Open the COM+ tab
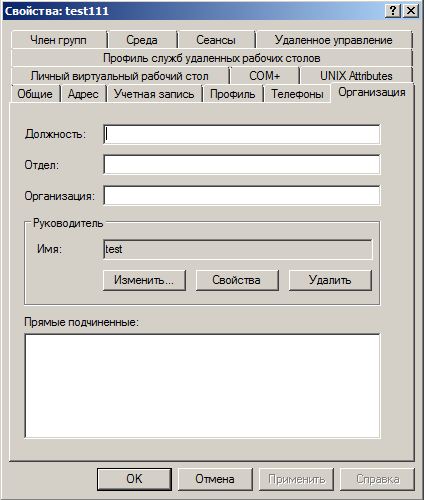 click(265, 76)
